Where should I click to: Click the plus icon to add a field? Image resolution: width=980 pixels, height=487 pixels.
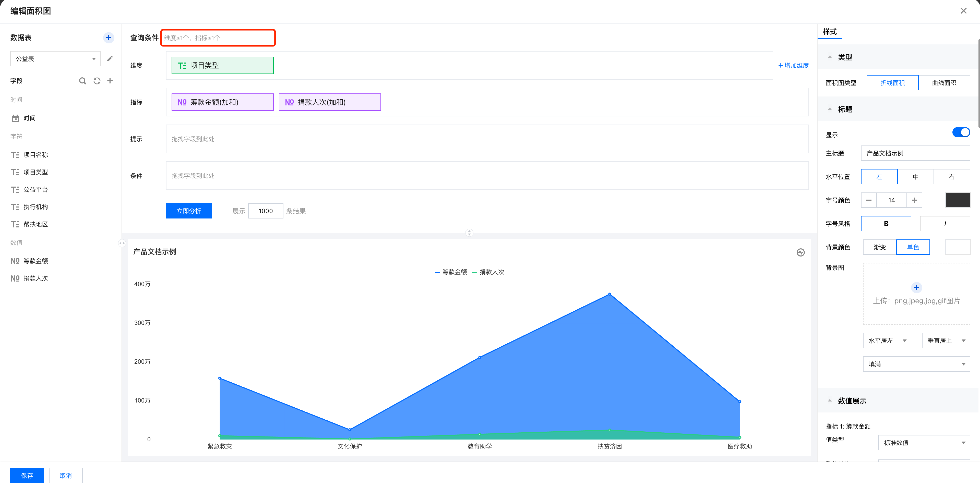(110, 81)
